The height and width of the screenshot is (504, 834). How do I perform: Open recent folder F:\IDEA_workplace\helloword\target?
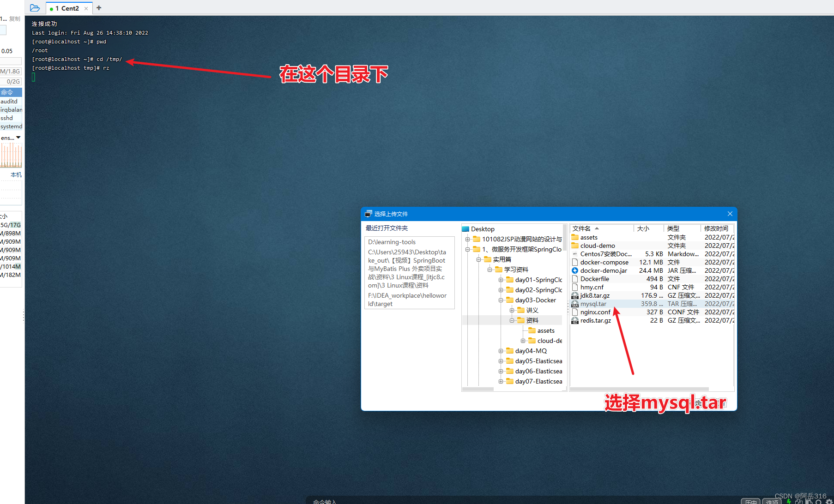(407, 300)
